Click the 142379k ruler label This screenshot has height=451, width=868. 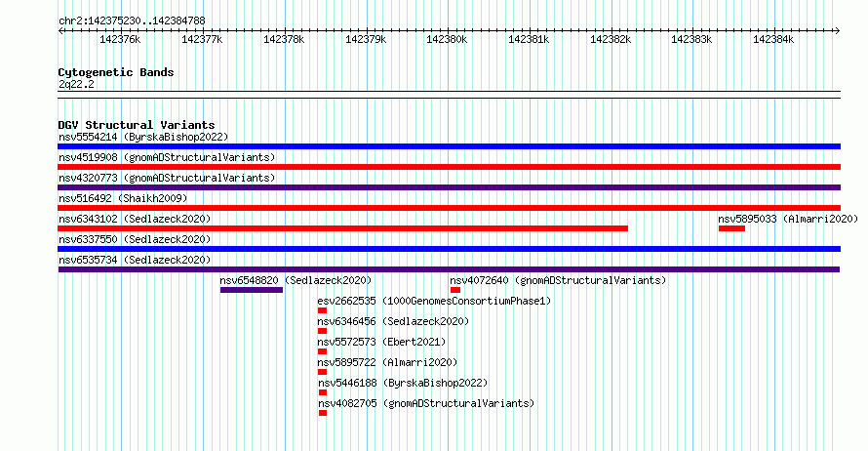pyautogui.click(x=366, y=39)
